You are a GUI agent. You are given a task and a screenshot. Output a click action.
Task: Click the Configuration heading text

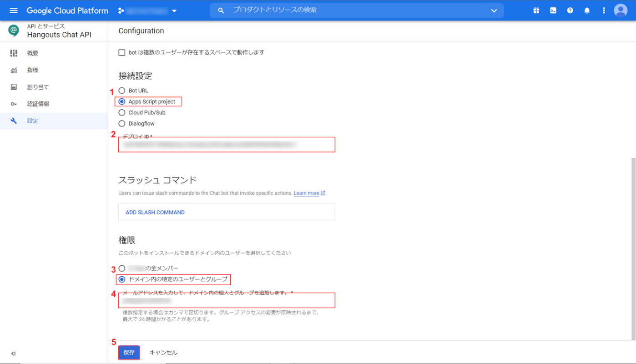[x=141, y=31]
